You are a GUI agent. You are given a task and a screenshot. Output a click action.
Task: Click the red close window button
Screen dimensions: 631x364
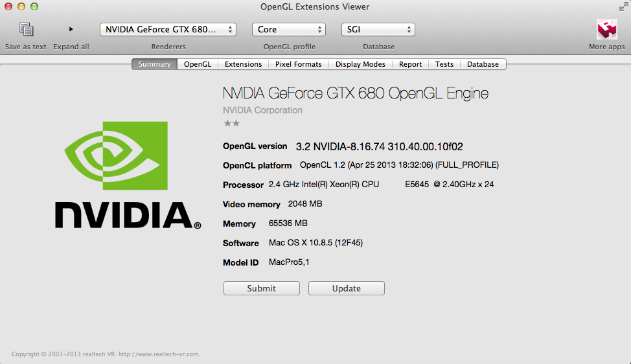coord(8,6)
